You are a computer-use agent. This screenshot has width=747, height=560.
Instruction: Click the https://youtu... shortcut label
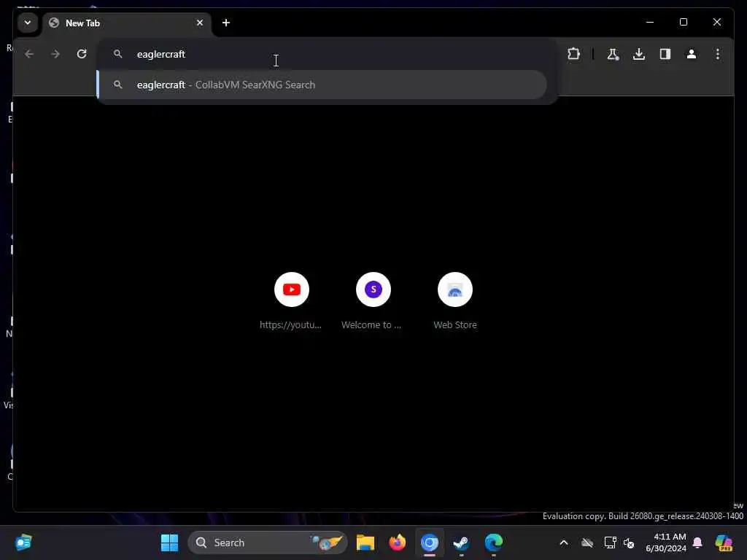(290, 324)
